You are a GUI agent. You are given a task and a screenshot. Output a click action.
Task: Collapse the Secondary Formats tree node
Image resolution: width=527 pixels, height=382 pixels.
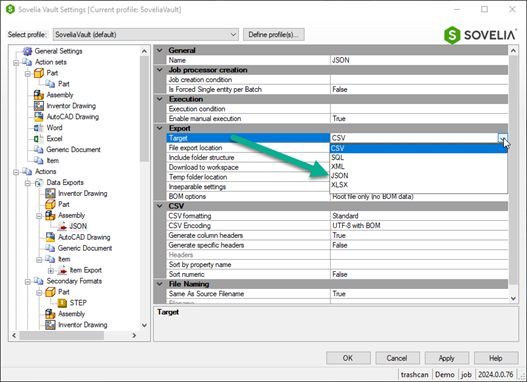(28, 282)
